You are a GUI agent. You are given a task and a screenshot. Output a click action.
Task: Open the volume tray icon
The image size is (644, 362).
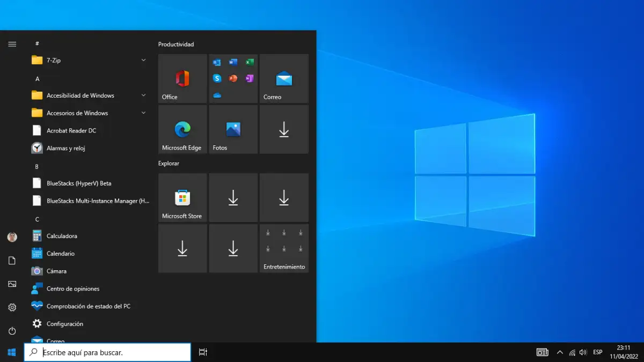coord(583,352)
